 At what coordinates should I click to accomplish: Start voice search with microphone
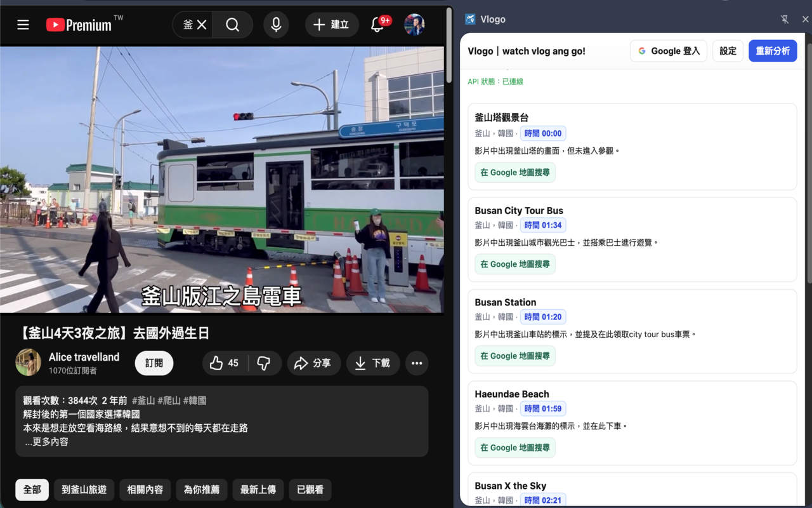276,25
